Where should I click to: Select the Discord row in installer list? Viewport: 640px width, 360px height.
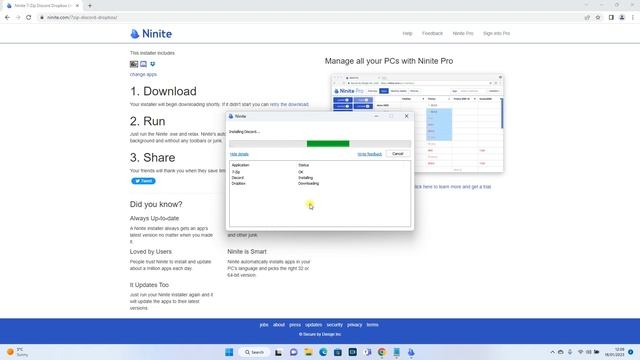pyautogui.click(x=320, y=178)
